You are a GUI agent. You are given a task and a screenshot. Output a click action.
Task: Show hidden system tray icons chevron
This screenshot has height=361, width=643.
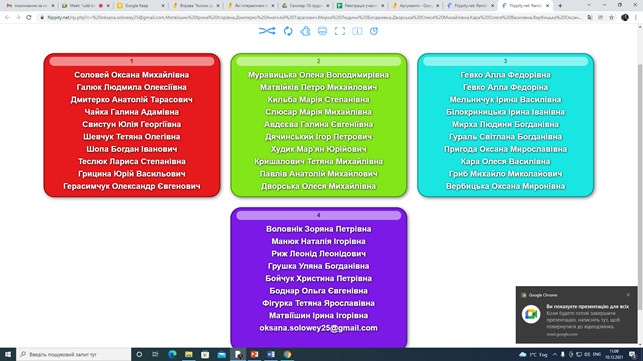tap(554, 354)
